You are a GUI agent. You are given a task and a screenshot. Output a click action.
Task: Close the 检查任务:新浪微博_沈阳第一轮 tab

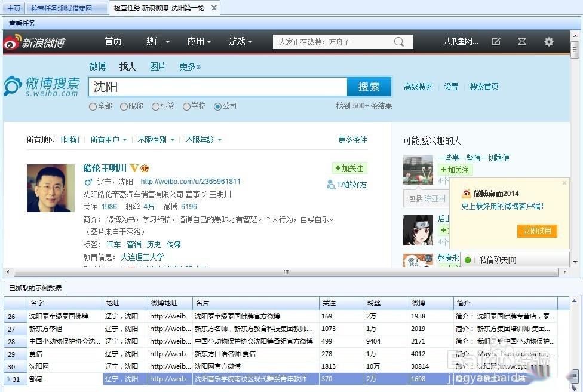214,8
